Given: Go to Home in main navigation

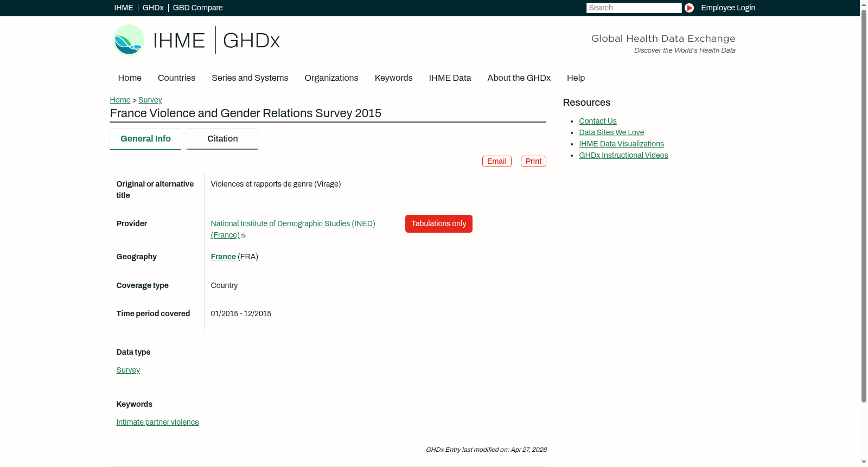Looking at the screenshot, I should pos(130,78).
